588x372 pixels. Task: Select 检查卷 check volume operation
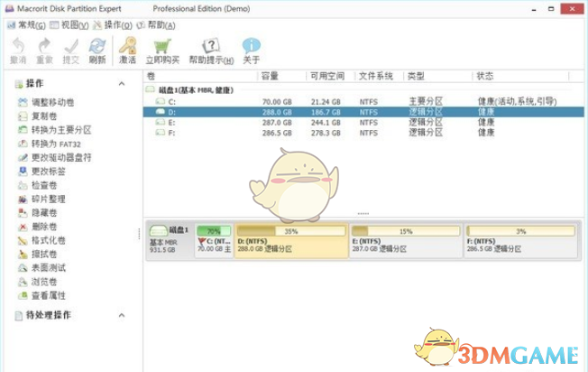click(44, 185)
